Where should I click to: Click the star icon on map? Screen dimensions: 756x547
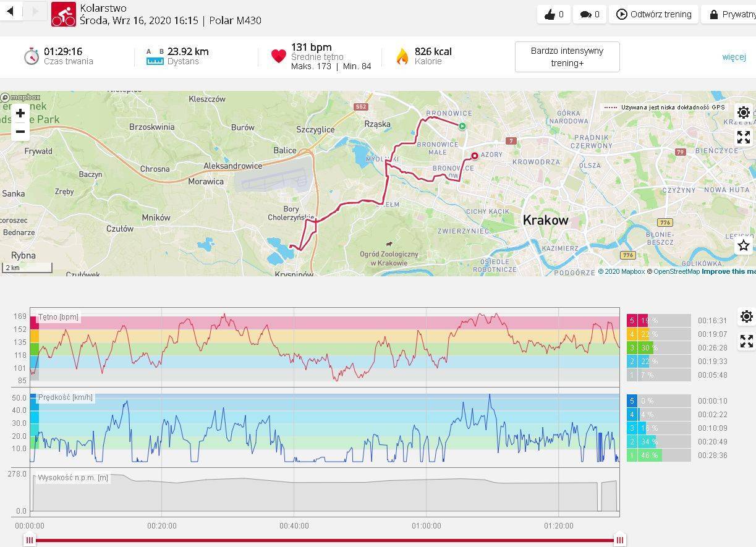click(x=743, y=245)
